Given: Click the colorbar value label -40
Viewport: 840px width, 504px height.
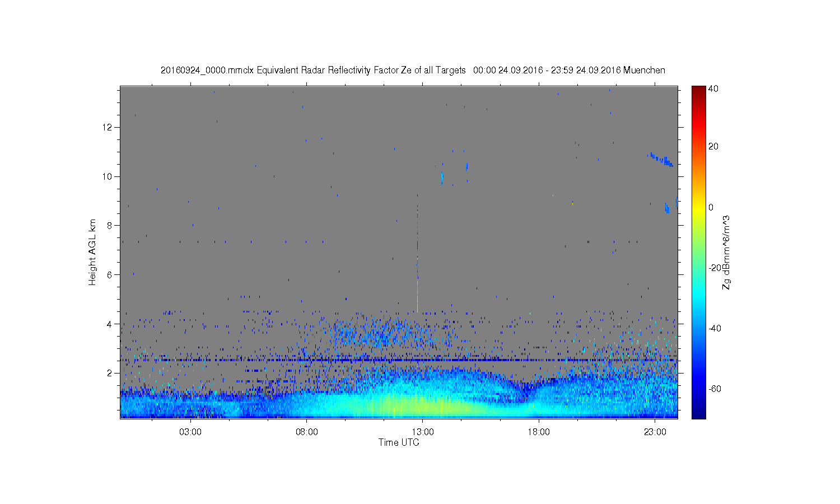Looking at the screenshot, I should tap(715, 328).
